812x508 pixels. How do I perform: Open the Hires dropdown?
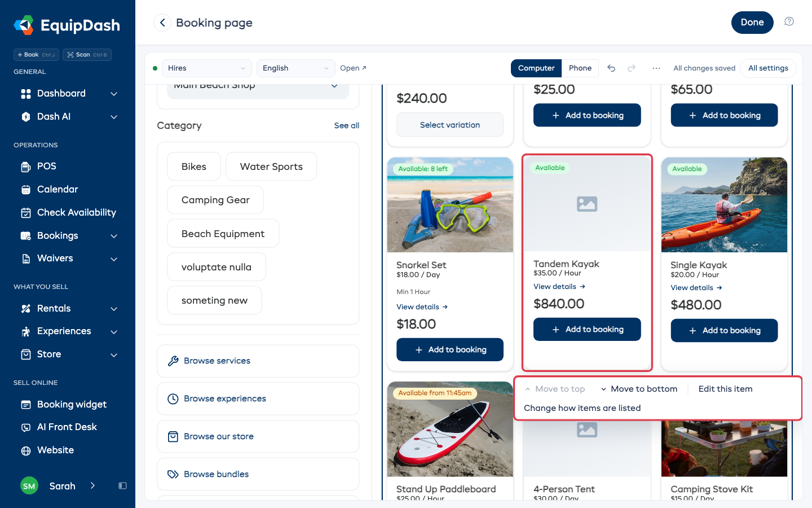207,68
